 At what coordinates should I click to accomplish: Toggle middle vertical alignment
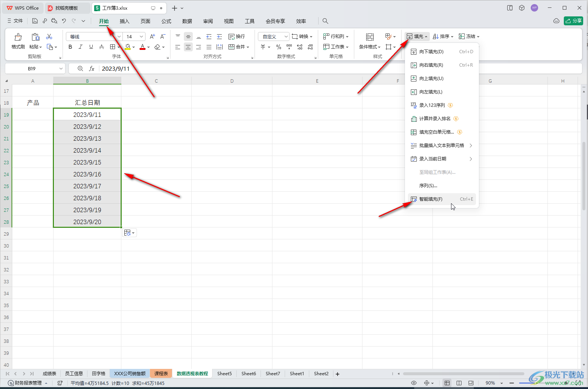click(x=188, y=36)
